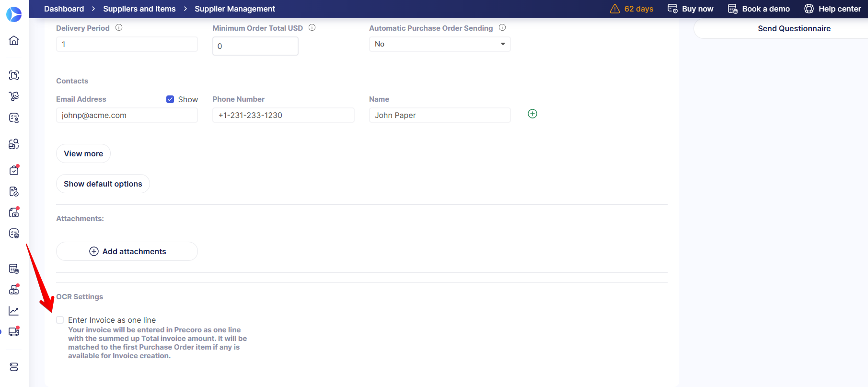Click the Help center lifebuoy icon
Viewport: 868px width, 387px height.
[x=809, y=9]
